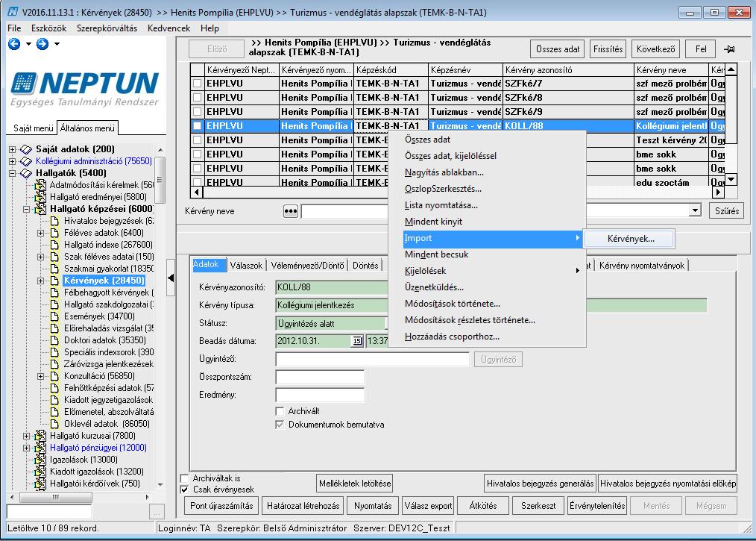Expand the Saját adatok tree node
This screenshot has height=541, width=756.
point(13,149)
